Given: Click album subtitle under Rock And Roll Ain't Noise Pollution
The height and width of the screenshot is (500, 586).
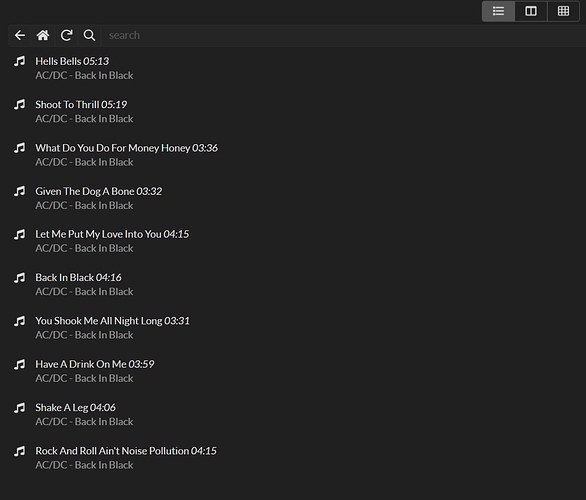Looking at the screenshot, I should [84, 465].
